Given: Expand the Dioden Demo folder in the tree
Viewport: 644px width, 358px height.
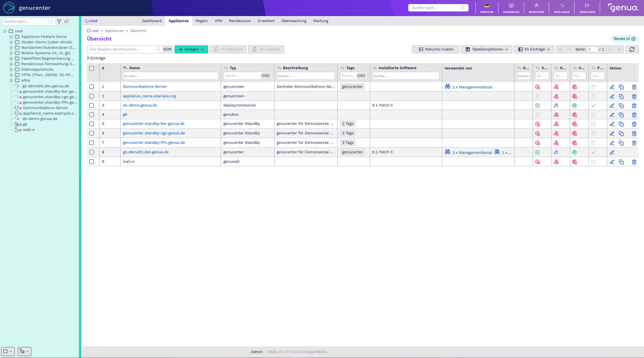Looking at the screenshot, I should click(11, 42).
